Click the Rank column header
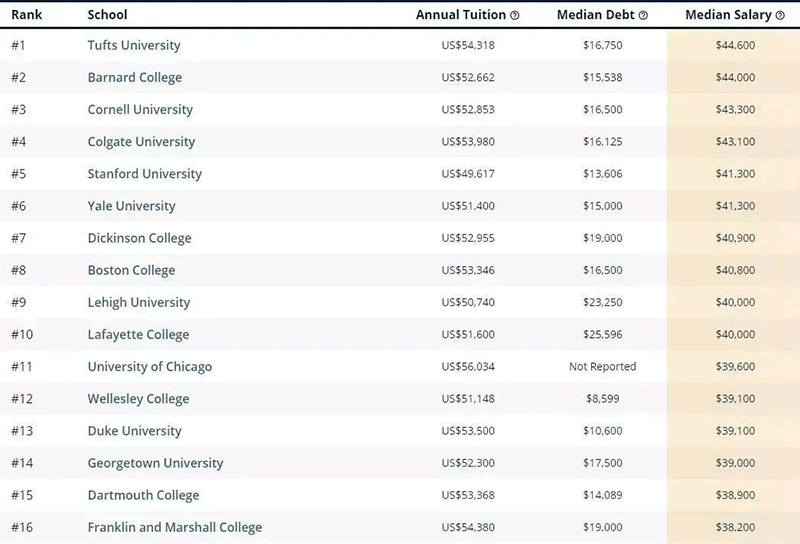This screenshot has height=544, width=800. pos(27,15)
